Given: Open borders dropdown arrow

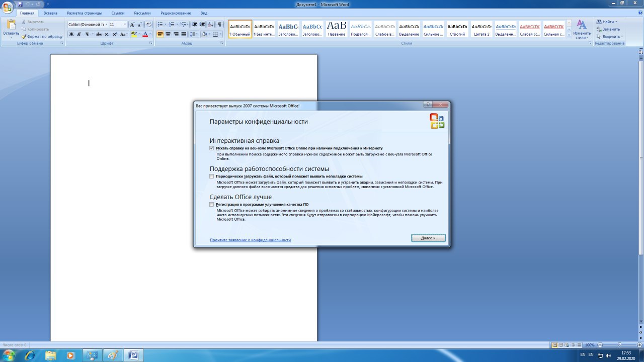Looking at the screenshot, I should tap(221, 34).
